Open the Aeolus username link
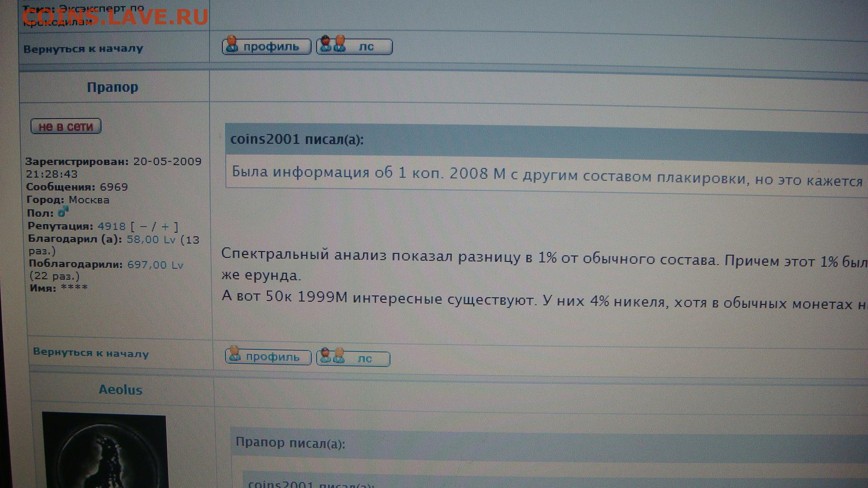This screenshot has width=868, height=488. 120,389
